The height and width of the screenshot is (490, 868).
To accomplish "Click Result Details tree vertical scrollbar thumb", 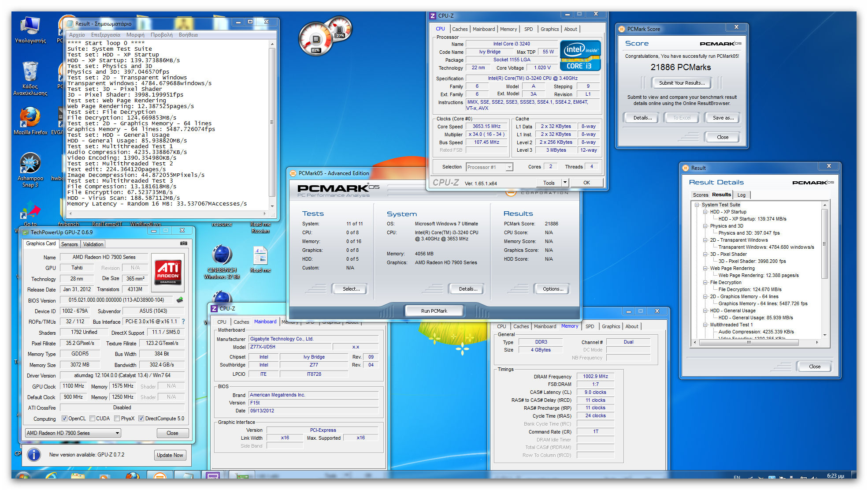I will [825, 243].
